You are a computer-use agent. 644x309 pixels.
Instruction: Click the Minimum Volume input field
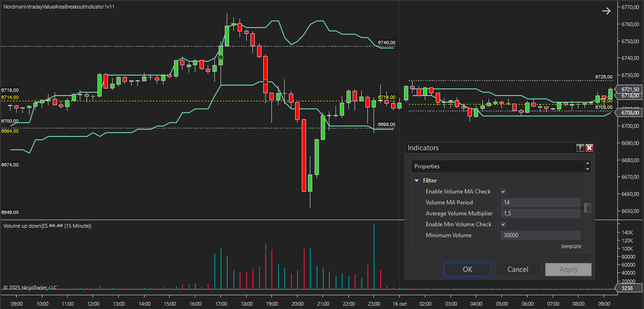540,235
